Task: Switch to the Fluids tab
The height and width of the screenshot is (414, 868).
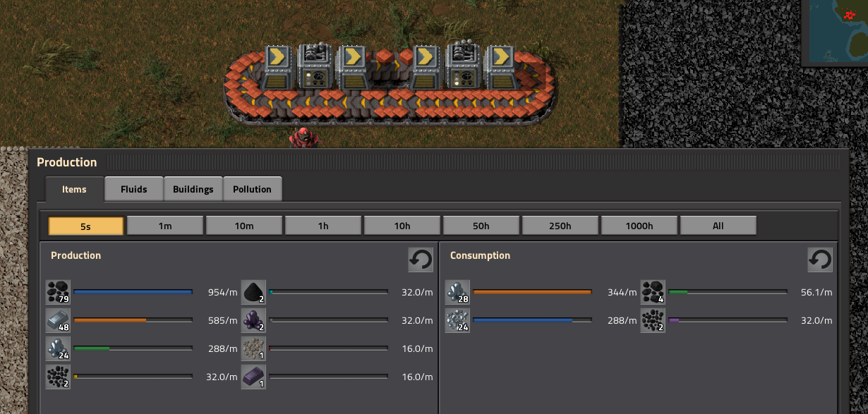Action: point(134,189)
